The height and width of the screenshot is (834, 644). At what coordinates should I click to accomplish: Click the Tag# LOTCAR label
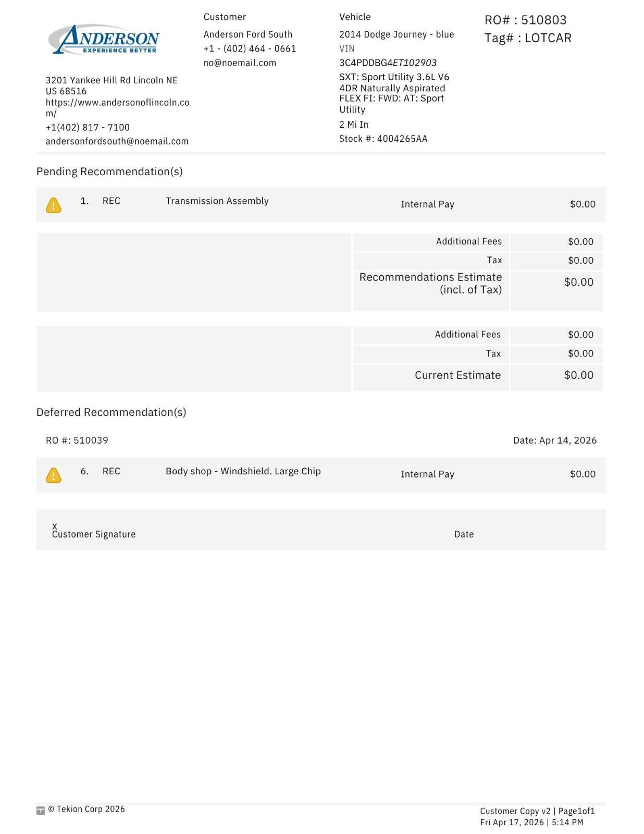click(x=528, y=38)
